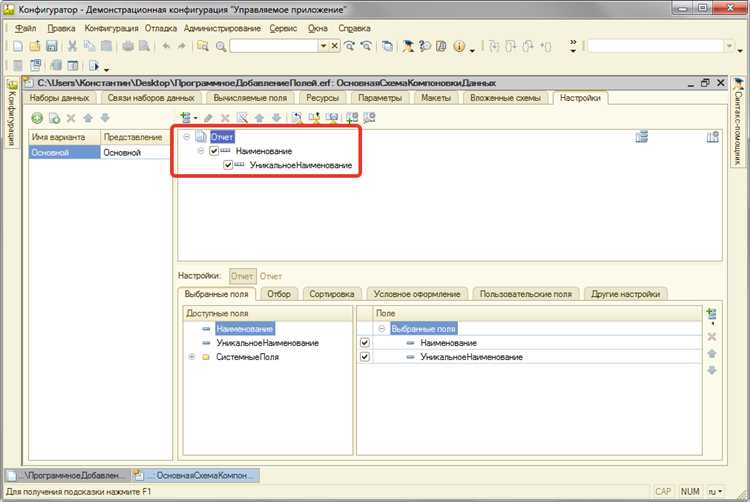Copy the report variant icon
The height and width of the screenshot is (502, 750).
(55, 118)
